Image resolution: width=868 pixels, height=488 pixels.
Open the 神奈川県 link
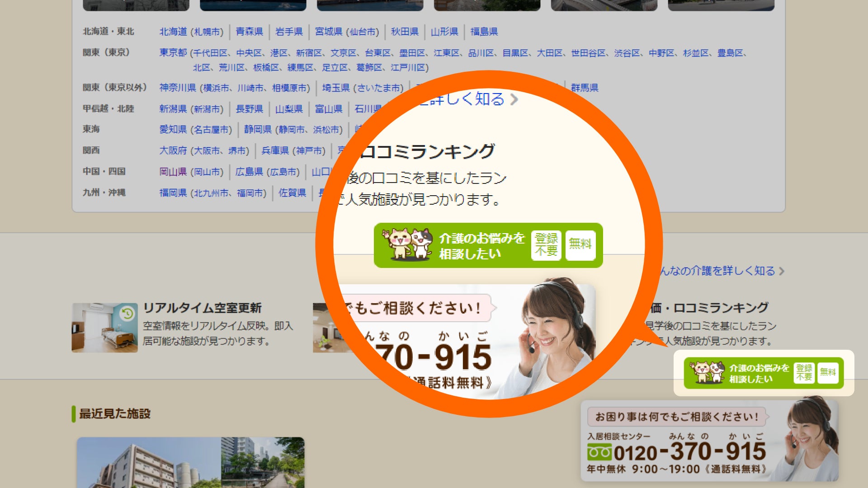[x=178, y=88]
